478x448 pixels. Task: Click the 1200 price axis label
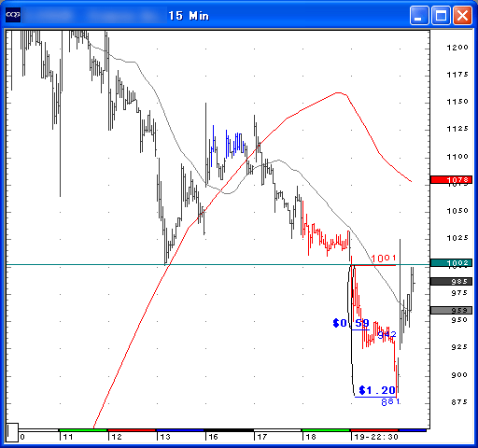(x=457, y=48)
